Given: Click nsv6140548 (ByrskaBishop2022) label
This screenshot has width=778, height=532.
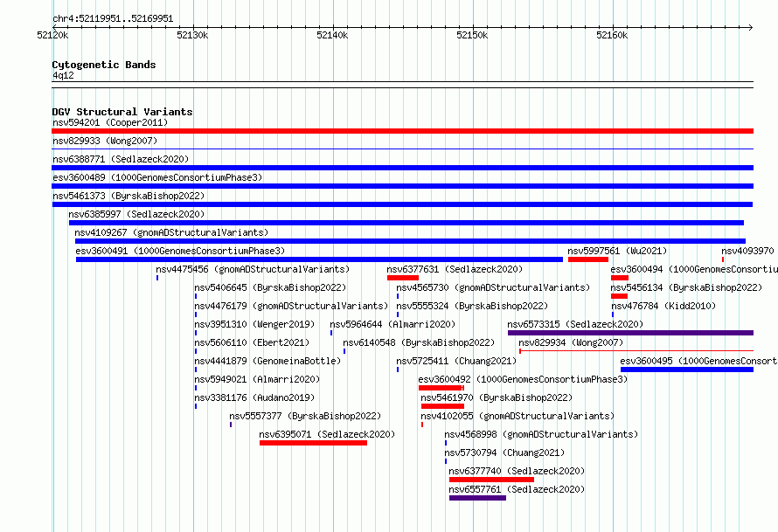Looking at the screenshot, I should tap(419, 342).
